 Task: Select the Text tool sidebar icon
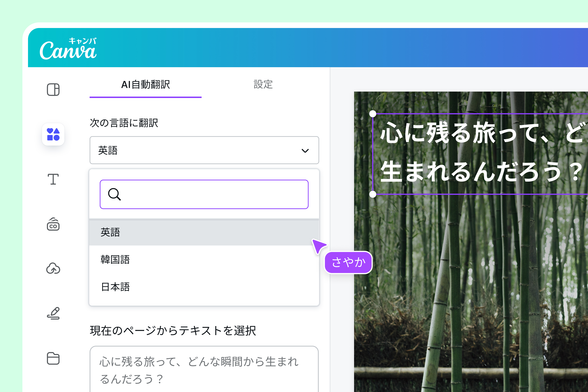tap(53, 179)
